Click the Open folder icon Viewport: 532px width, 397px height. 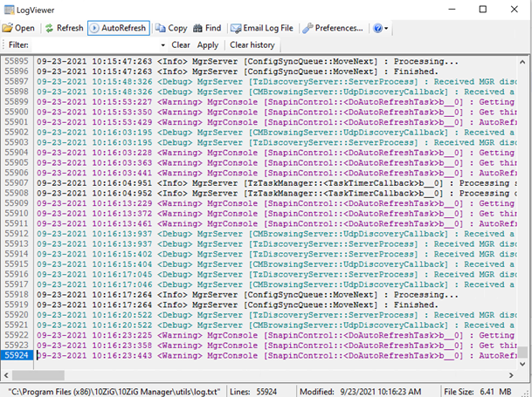8,28
